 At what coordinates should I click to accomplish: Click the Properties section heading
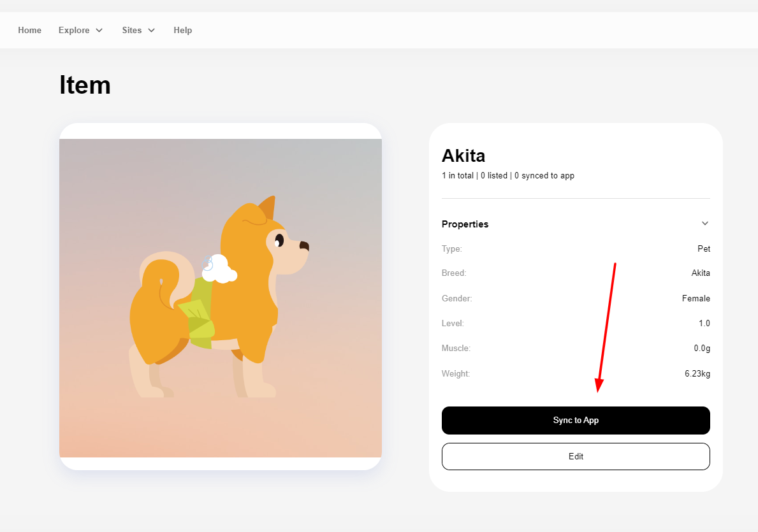pyautogui.click(x=465, y=224)
